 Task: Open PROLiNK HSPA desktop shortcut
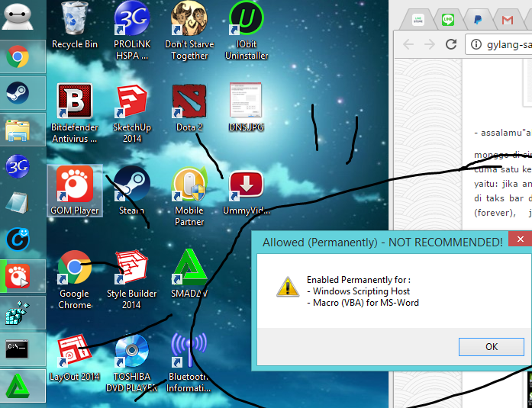(x=131, y=31)
